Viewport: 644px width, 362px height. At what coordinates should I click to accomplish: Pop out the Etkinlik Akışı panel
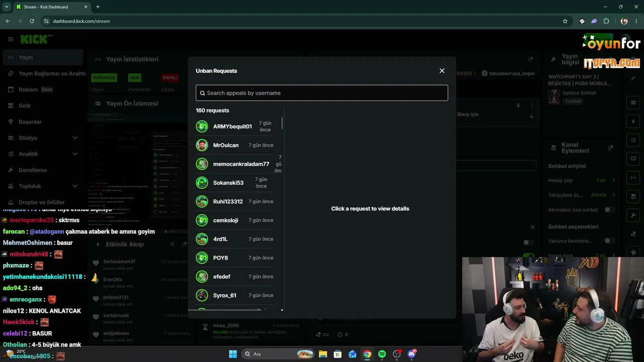point(184,244)
